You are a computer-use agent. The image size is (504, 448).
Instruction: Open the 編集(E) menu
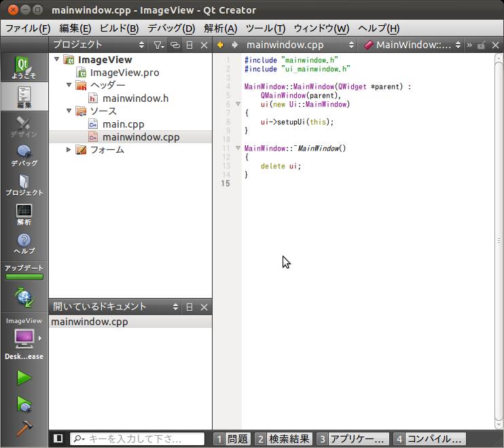75,29
